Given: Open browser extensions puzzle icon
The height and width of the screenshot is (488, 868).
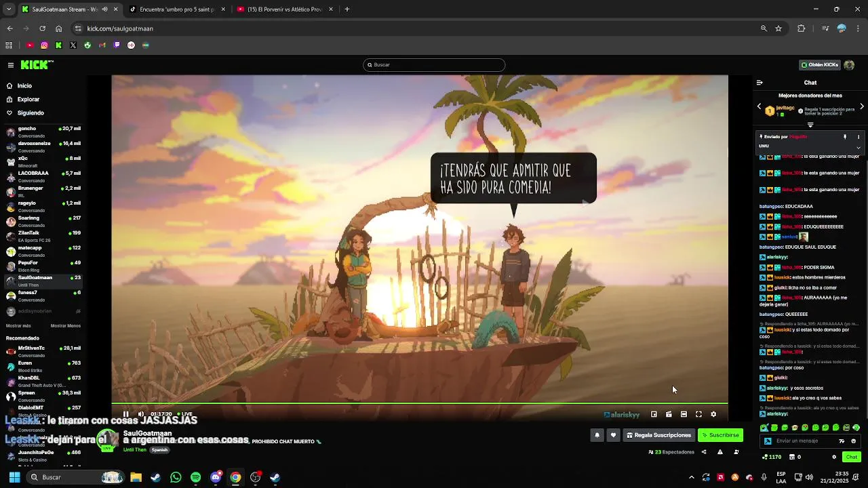Looking at the screenshot, I should pyautogui.click(x=802, y=28).
